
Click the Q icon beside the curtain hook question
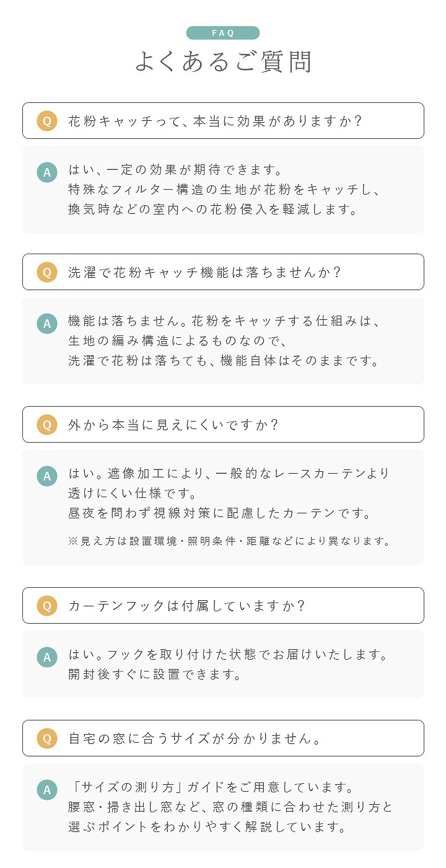tap(46, 605)
